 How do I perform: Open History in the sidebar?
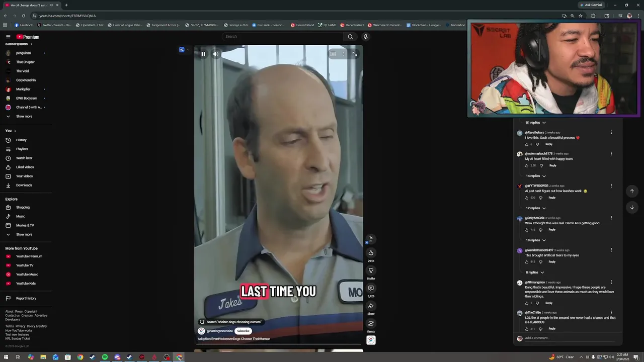[21, 140]
